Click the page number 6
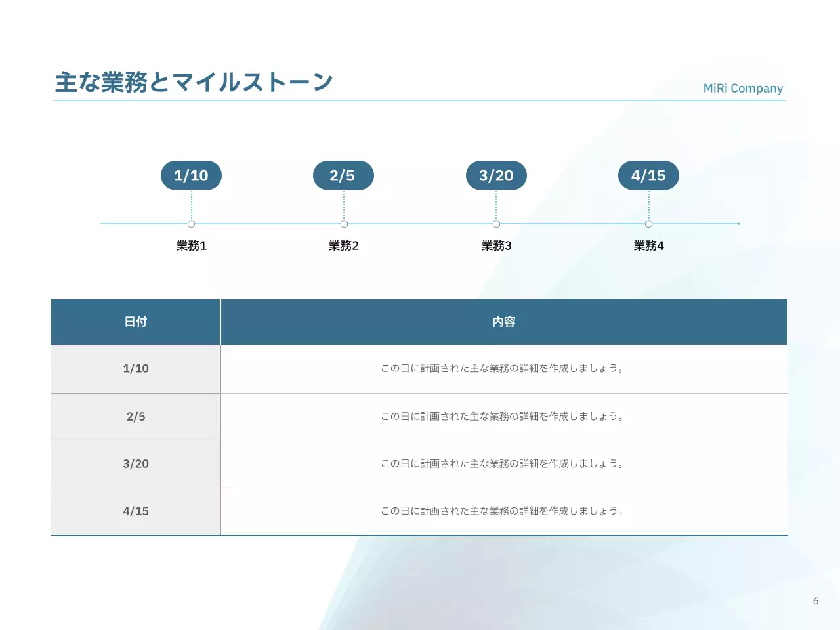Image resolution: width=840 pixels, height=630 pixels. [x=815, y=600]
